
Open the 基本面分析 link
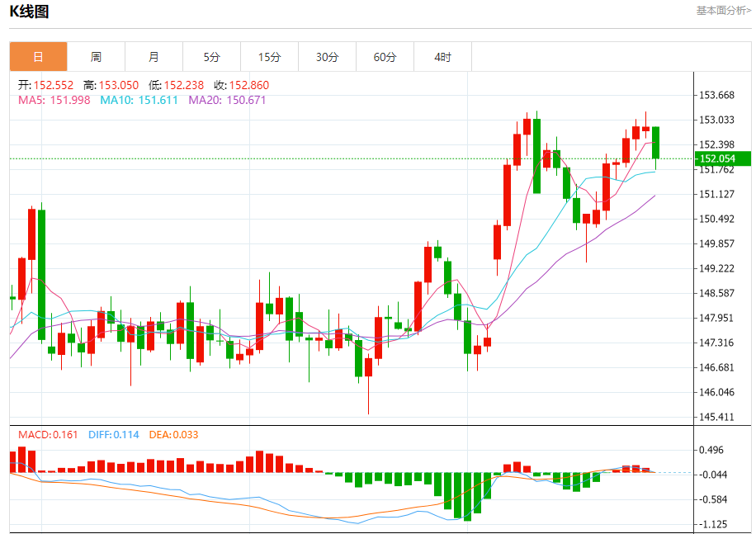click(x=723, y=11)
